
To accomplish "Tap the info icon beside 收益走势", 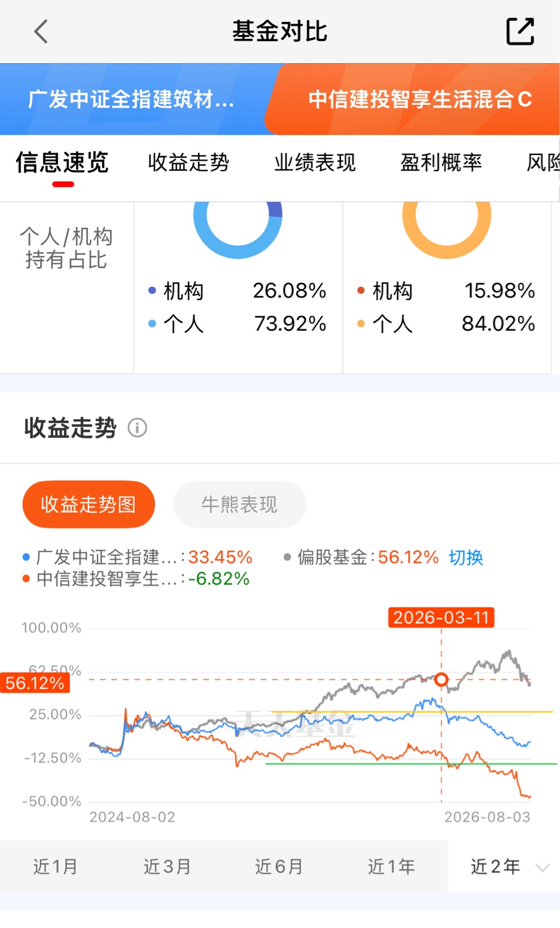I will click(137, 428).
